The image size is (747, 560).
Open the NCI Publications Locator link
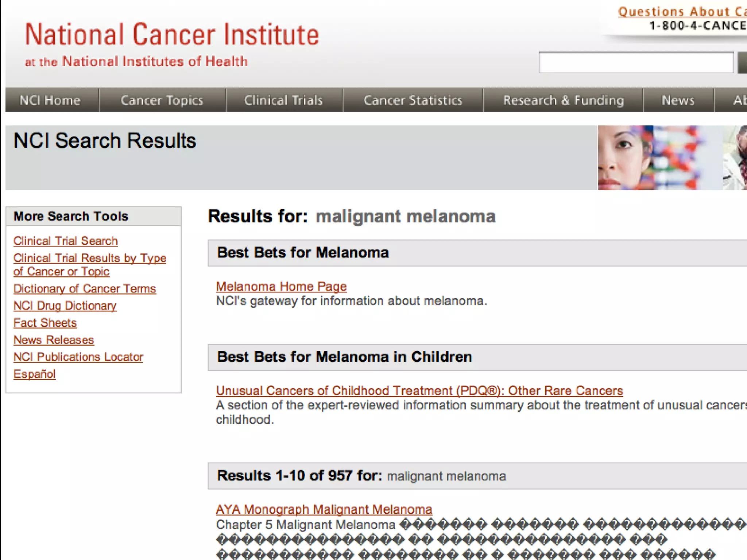click(x=78, y=357)
